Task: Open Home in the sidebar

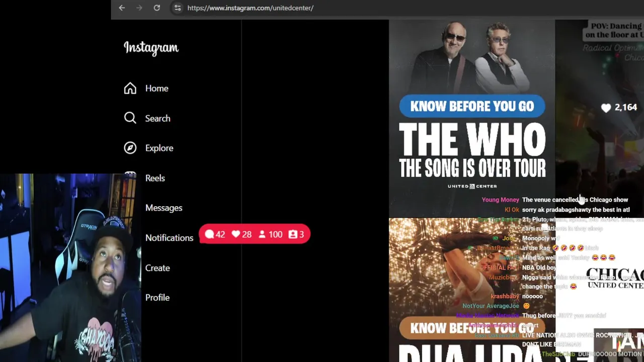Action: pyautogui.click(x=156, y=88)
